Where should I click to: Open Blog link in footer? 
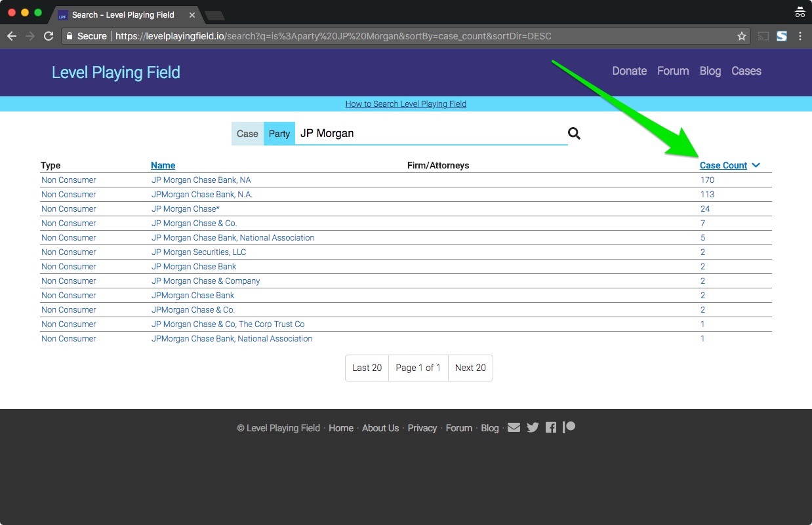[490, 428]
